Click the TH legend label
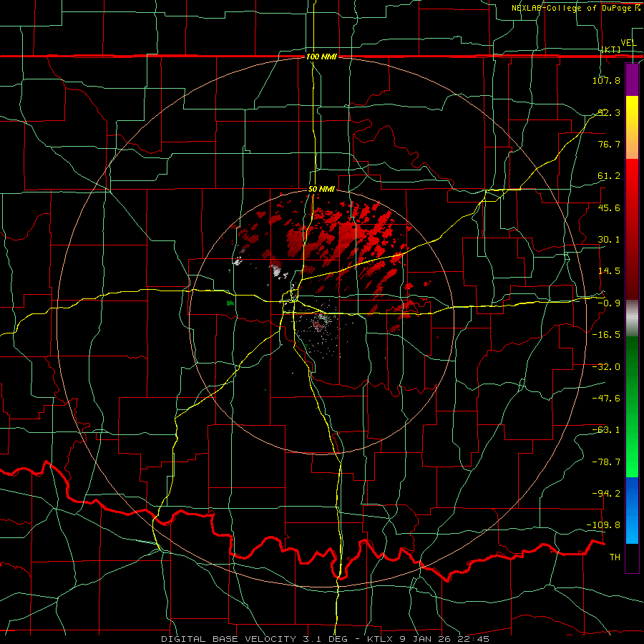The image size is (644, 644). click(615, 557)
